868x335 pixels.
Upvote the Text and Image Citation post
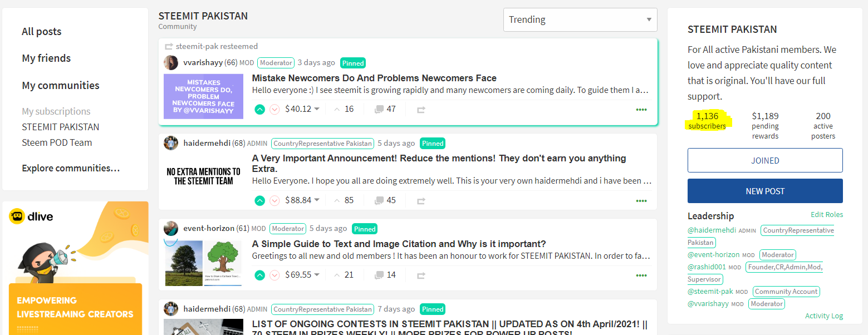259,275
